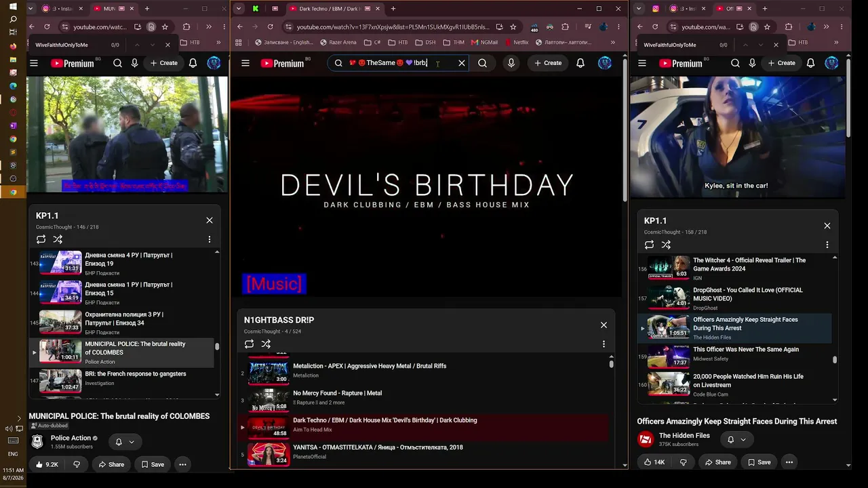Close N1GHTBASS DR!P playlist panel
Screen dimensions: 868x488
pos(604,325)
